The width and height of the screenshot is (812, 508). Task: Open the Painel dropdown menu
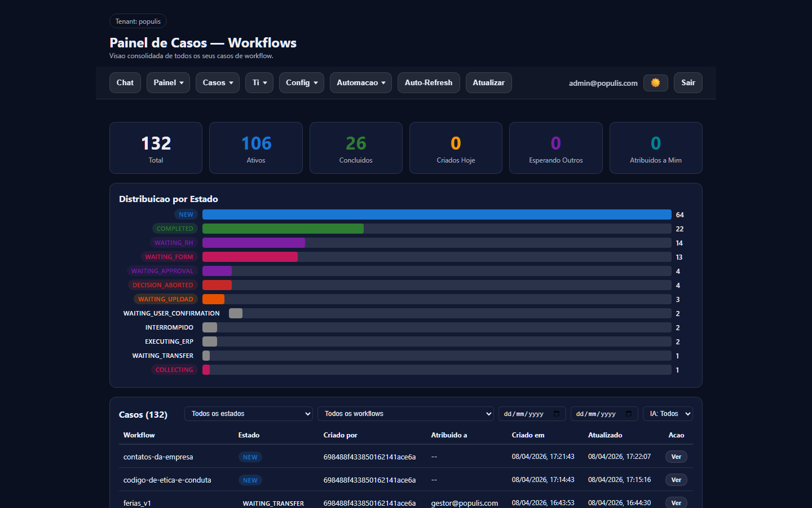tap(168, 82)
